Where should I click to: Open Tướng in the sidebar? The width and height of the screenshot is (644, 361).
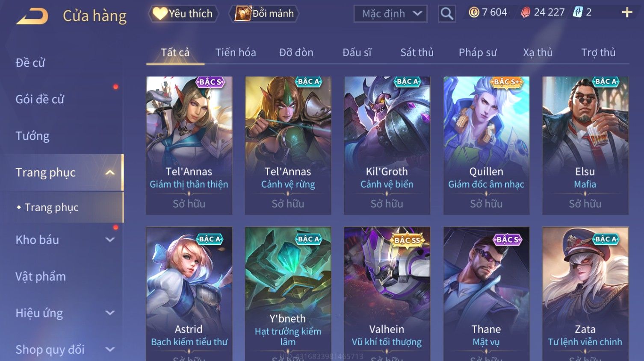(32, 136)
